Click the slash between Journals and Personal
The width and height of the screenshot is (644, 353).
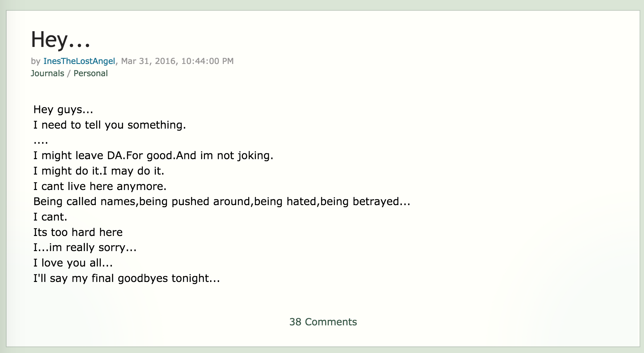(69, 73)
